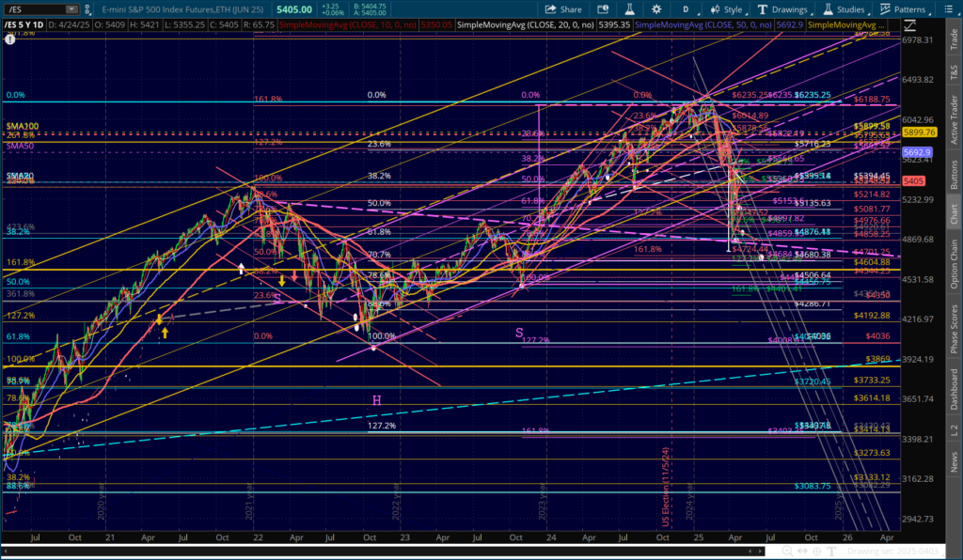Viewport: 963px width, 560px height.
Task: Click the R: 65.75 range value
Action: click(x=258, y=24)
